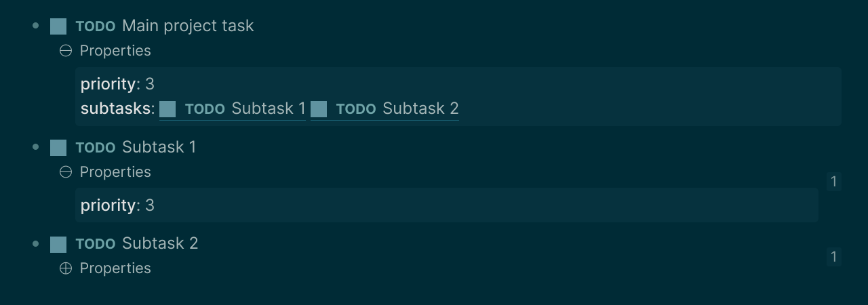The image size is (868, 305).
Task: Open the reference count badge beside Subtask 1
Action: [x=834, y=182]
